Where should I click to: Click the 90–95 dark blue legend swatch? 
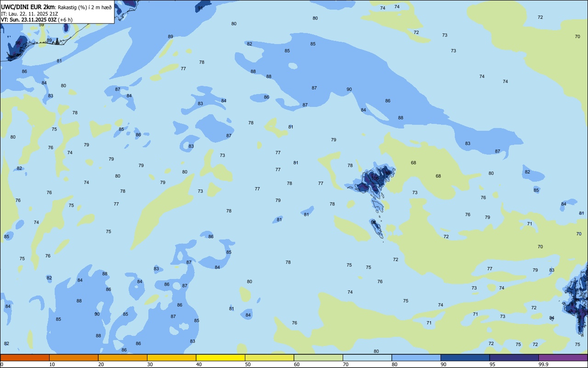(465, 357)
